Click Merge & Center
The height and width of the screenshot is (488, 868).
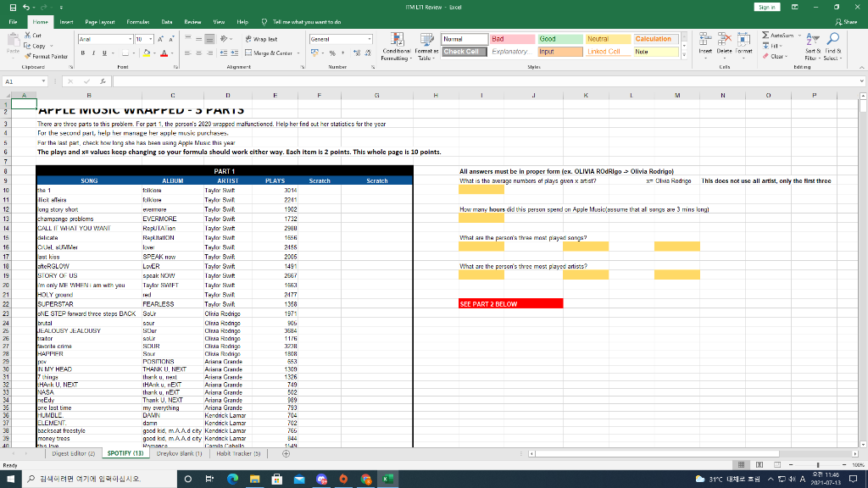269,53
